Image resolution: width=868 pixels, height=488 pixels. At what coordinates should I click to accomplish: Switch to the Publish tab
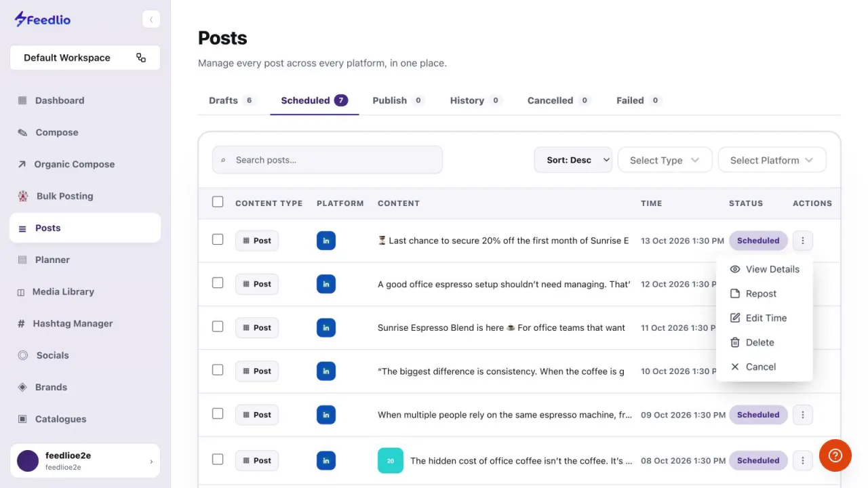(x=398, y=100)
